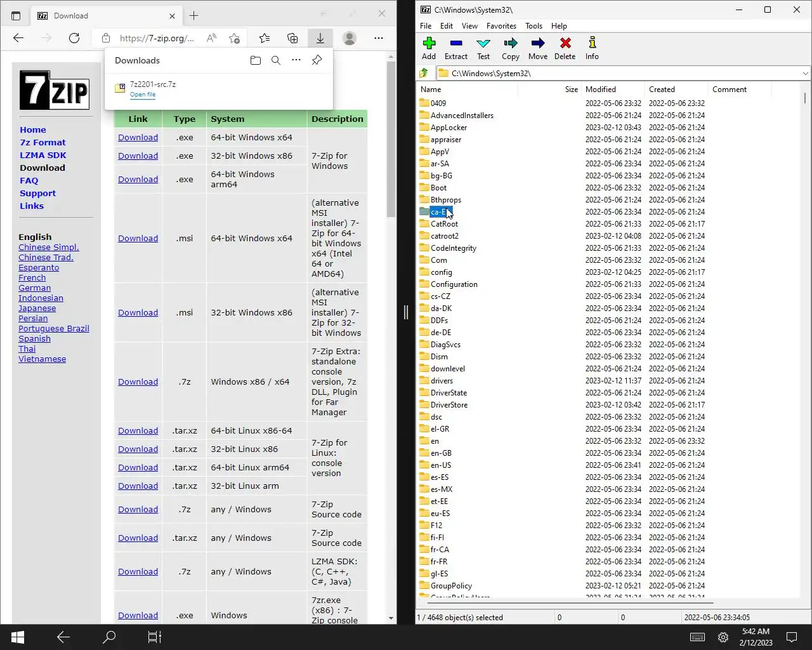Pin the Downloads popup
The image size is (812, 650).
point(317,60)
